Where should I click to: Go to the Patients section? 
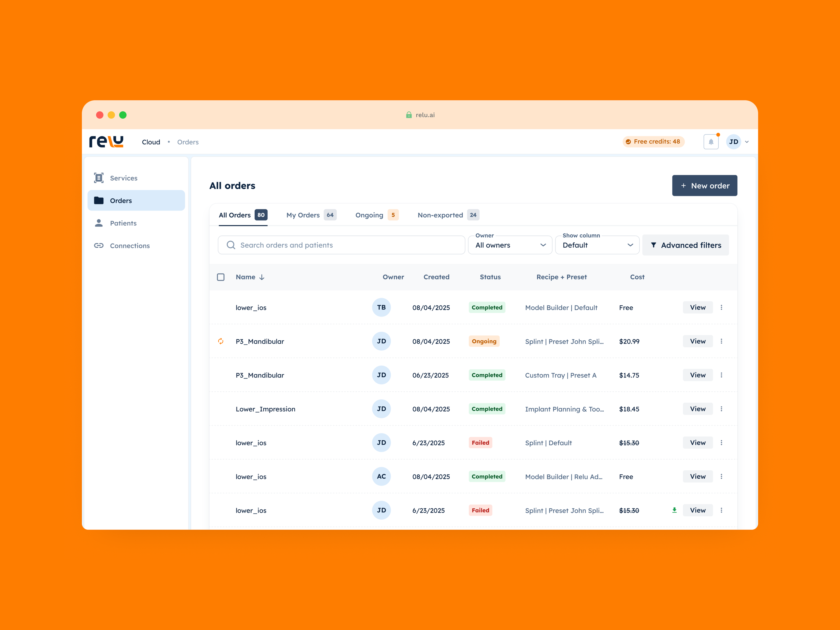pos(123,223)
